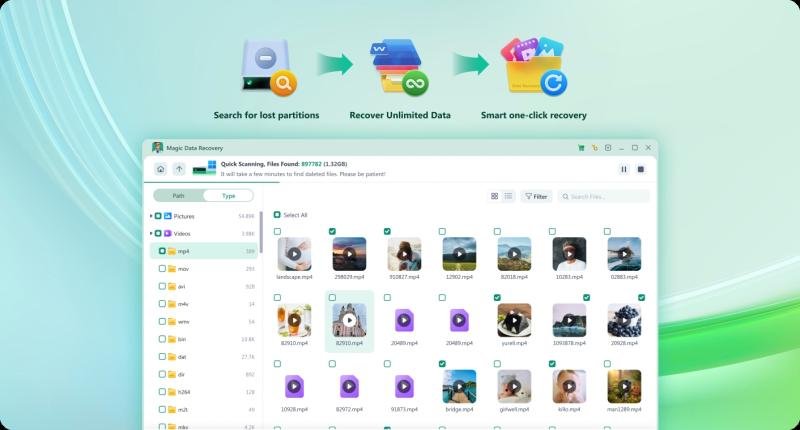Tick the Select All checkbox

pos(277,215)
